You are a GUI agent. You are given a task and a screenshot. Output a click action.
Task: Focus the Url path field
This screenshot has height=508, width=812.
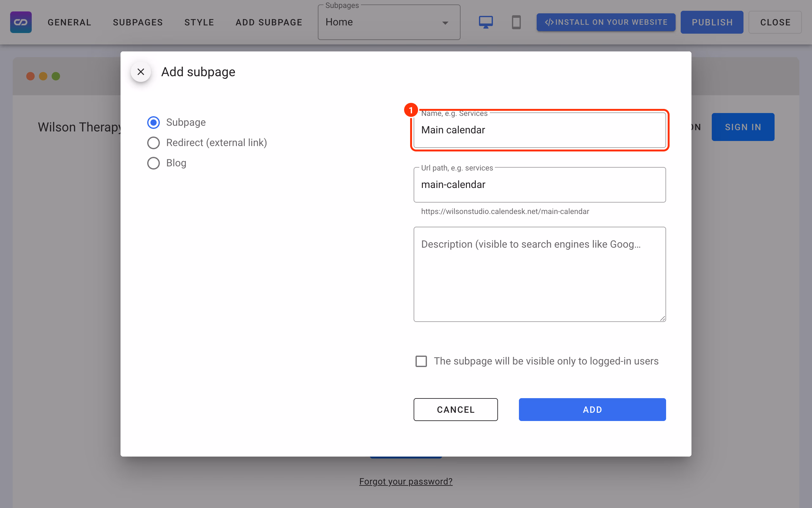click(540, 185)
